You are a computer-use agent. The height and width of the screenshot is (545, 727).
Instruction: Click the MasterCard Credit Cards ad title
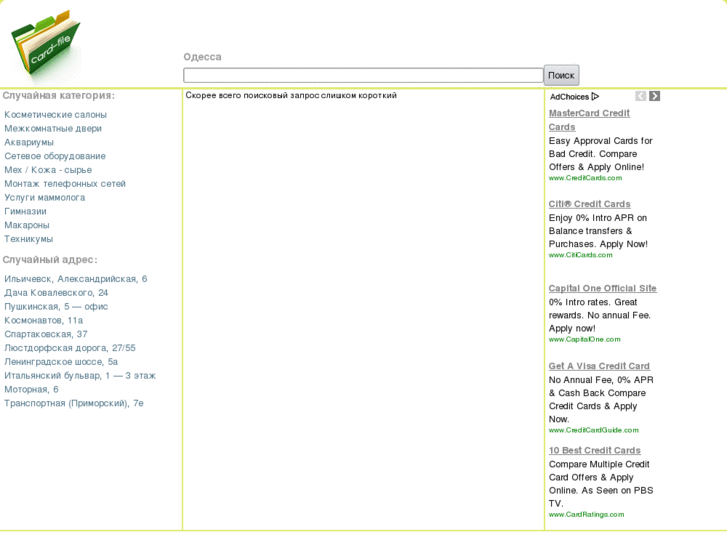pos(589,120)
